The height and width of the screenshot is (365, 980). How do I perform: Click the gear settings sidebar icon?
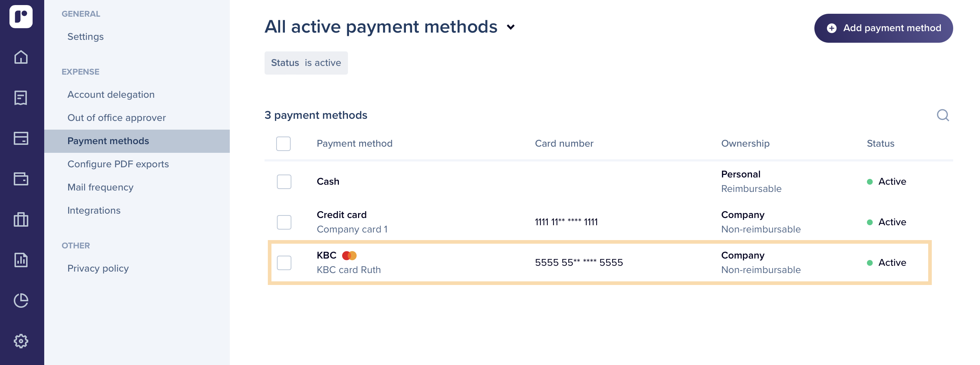click(x=21, y=341)
